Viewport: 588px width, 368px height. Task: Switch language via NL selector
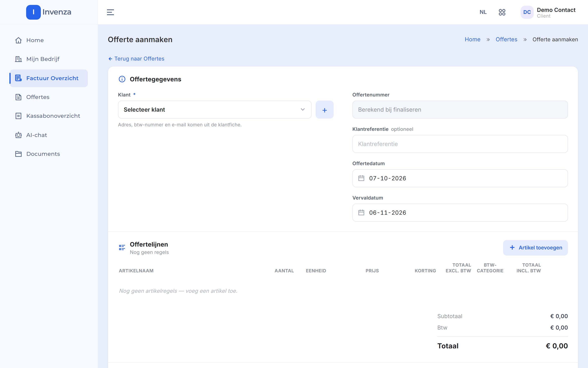pos(483,12)
